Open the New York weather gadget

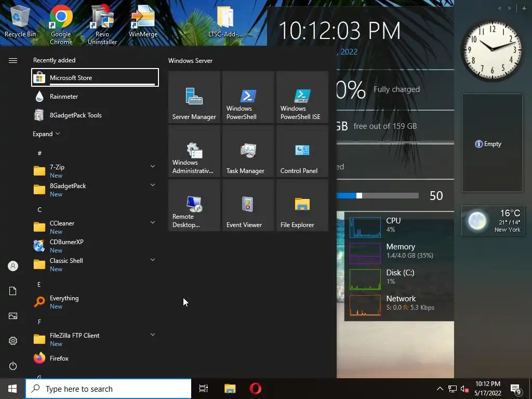point(493,221)
